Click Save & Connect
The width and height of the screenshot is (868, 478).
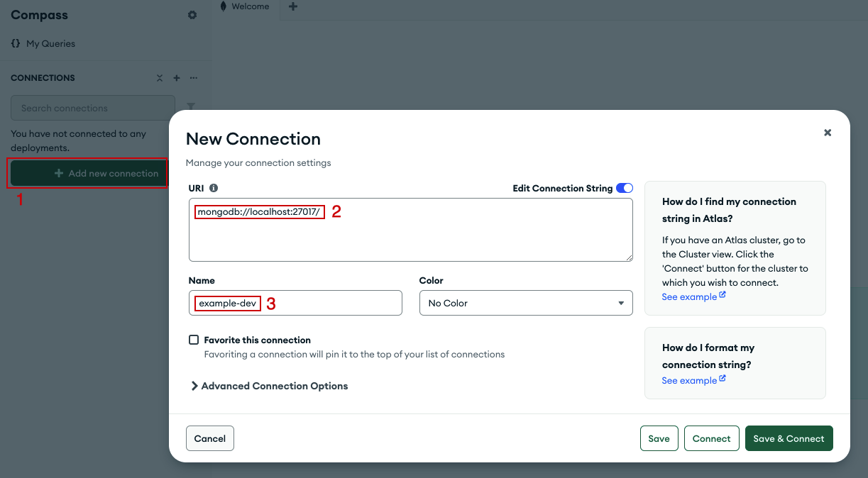click(789, 438)
